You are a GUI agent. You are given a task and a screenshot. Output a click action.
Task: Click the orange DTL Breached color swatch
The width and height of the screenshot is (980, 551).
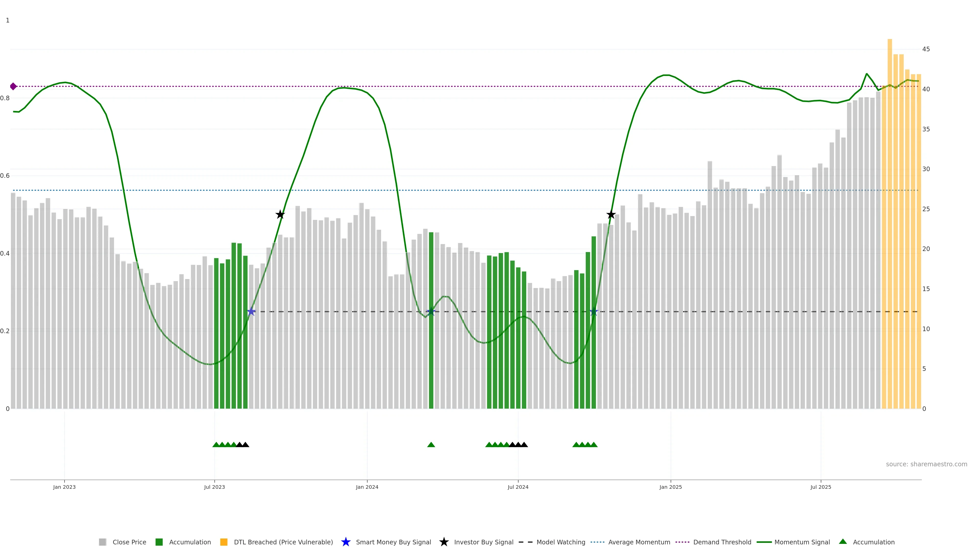(224, 542)
